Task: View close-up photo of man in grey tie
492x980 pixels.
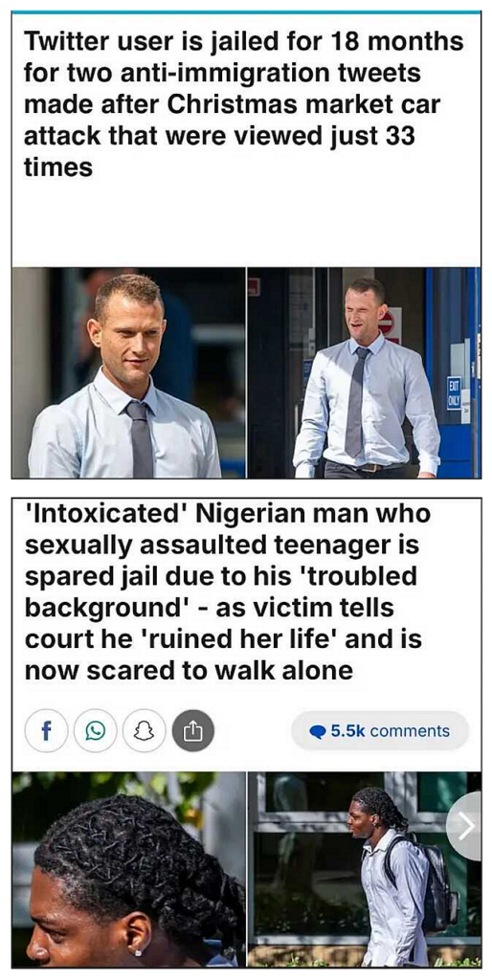Action: coord(129,373)
